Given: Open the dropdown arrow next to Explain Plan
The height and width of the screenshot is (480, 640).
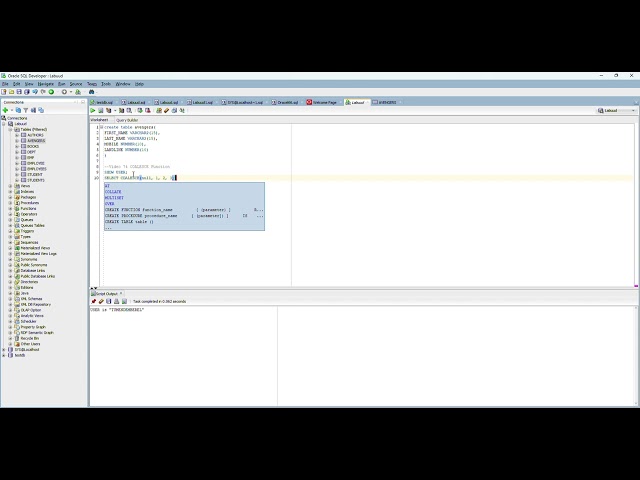Looking at the screenshot, I should tap(115, 111).
